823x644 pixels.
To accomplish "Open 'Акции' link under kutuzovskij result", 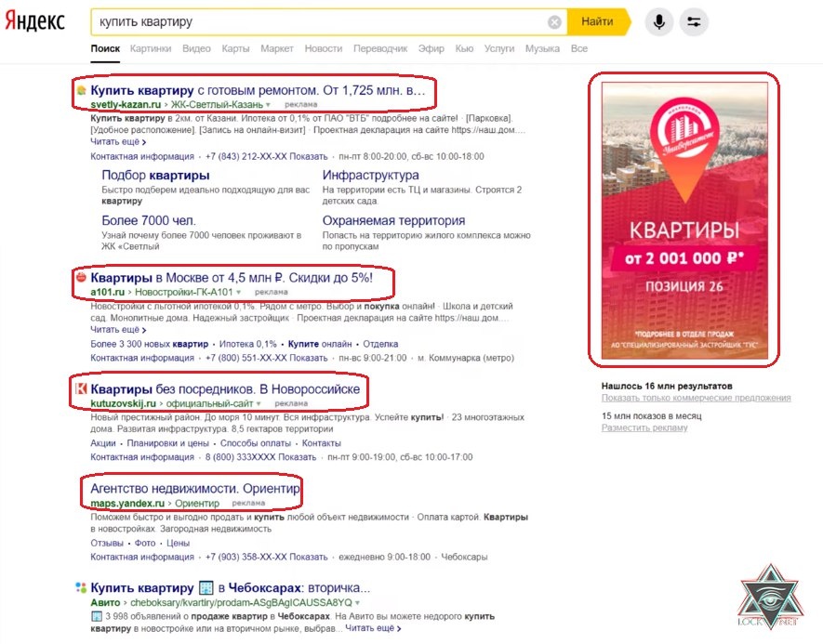I will coord(103,443).
